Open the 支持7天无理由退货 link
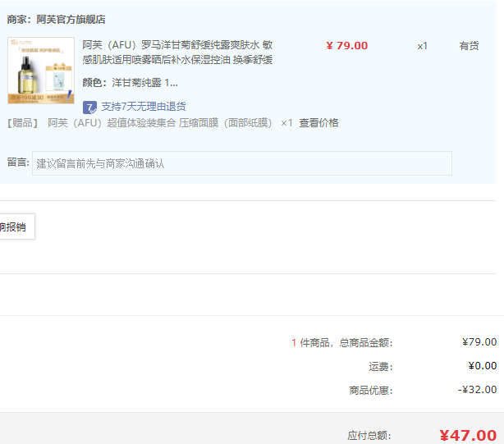This screenshot has width=504, height=444. (144, 107)
